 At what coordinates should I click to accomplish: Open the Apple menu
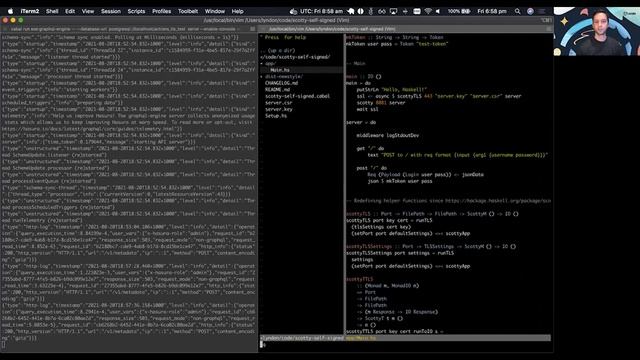[11, 11]
